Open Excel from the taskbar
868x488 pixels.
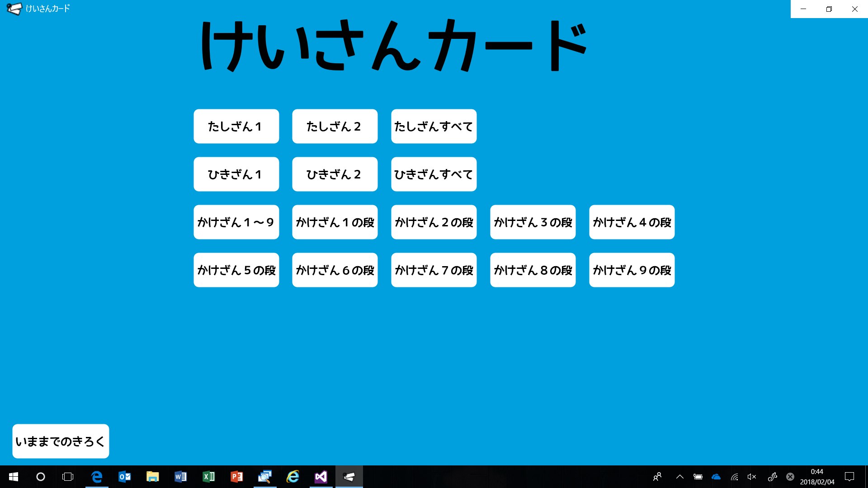click(x=208, y=477)
